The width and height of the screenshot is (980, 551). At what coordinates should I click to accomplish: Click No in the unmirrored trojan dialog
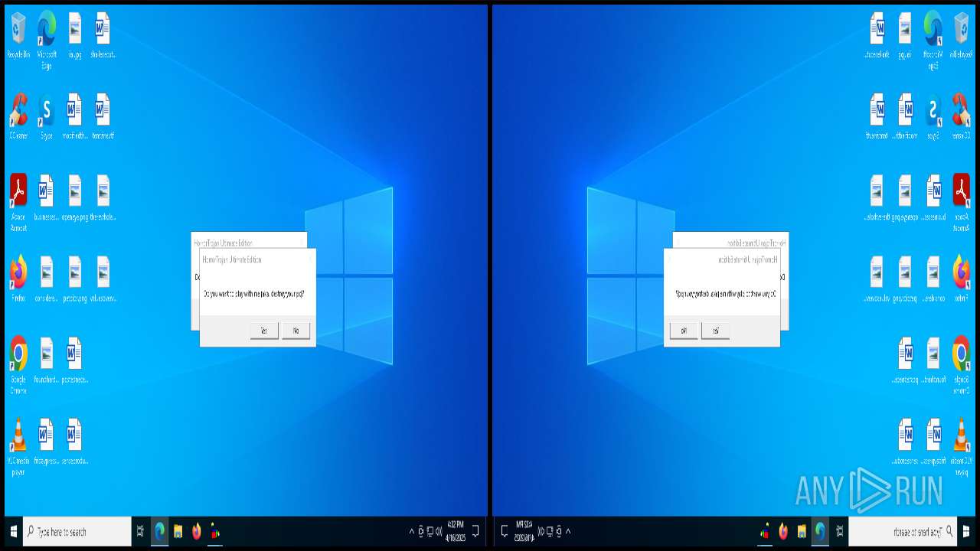[x=296, y=331]
